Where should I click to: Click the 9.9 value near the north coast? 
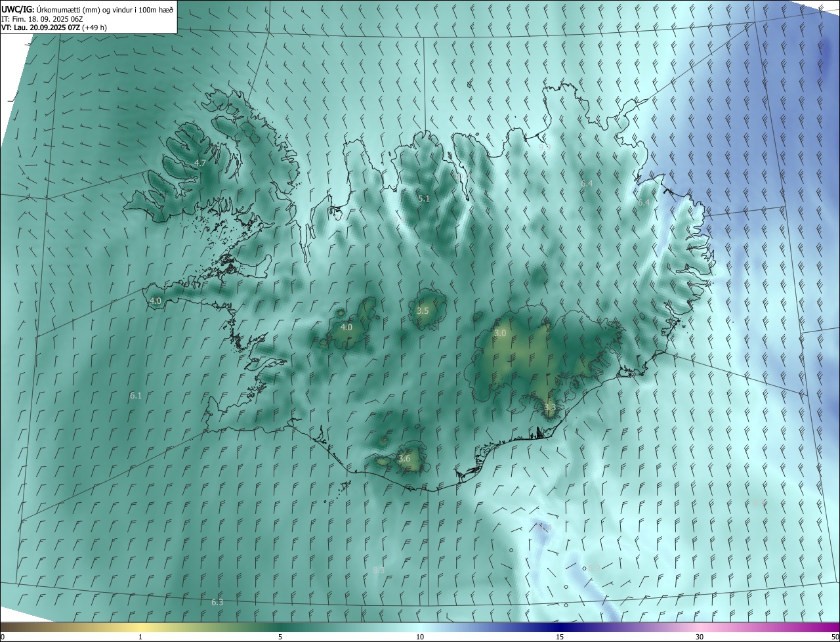(x=545, y=148)
